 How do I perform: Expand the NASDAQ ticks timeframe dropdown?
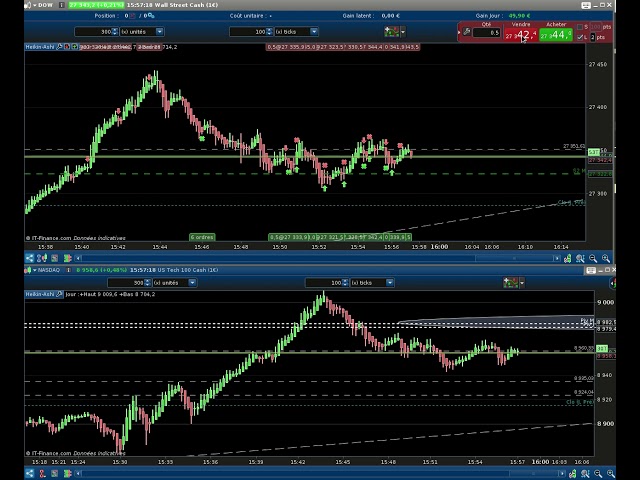point(390,282)
